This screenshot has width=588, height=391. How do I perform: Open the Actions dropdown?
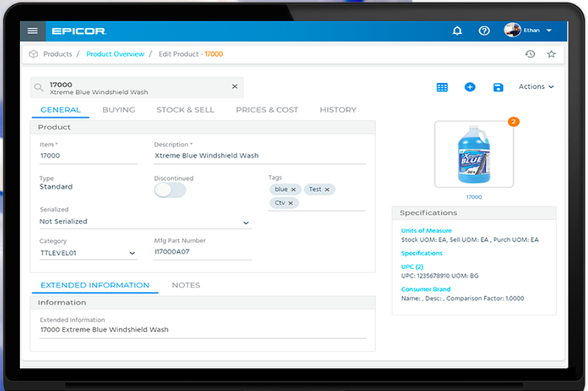[537, 87]
